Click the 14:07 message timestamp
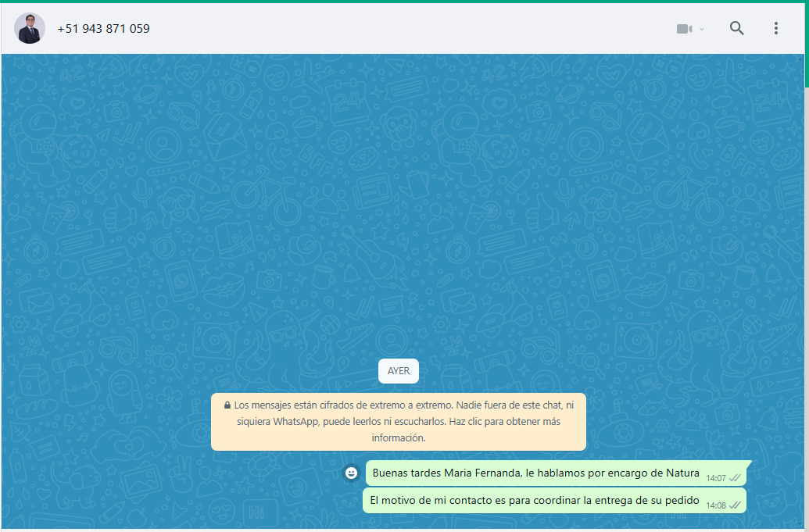809x532 pixels. [716, 478]
